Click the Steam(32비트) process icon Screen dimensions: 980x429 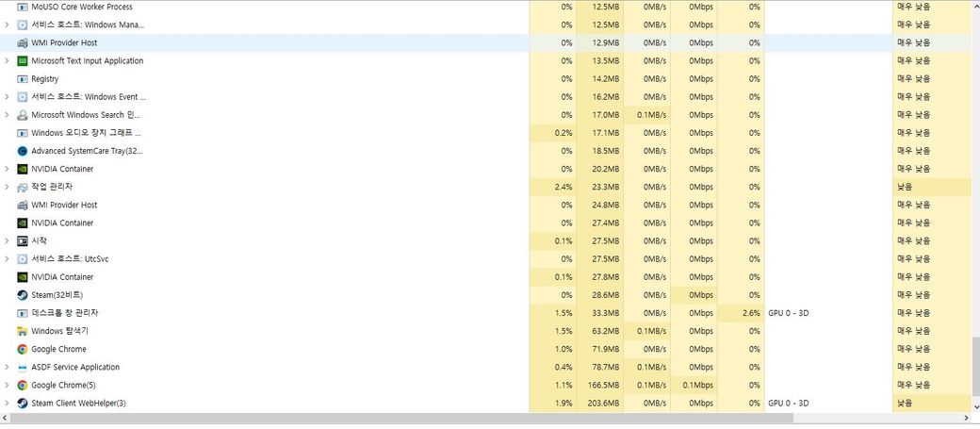click(x=23, y=295)
